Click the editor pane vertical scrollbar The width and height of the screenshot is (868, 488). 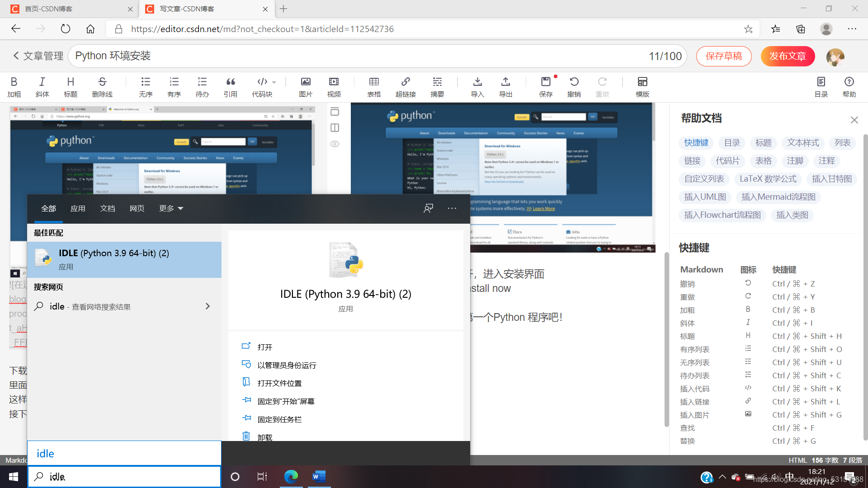(x=666, y=339)
